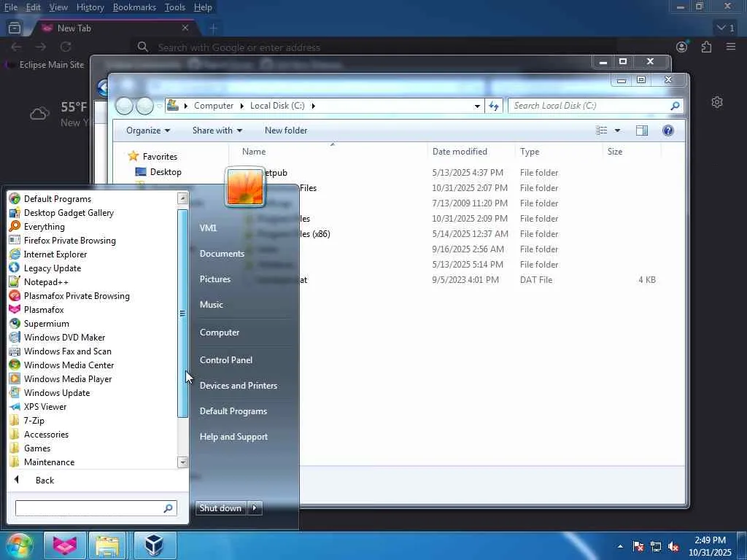Open list all tabs dropdown
This screenshot has width=747, height=560.
coord(726,28)
